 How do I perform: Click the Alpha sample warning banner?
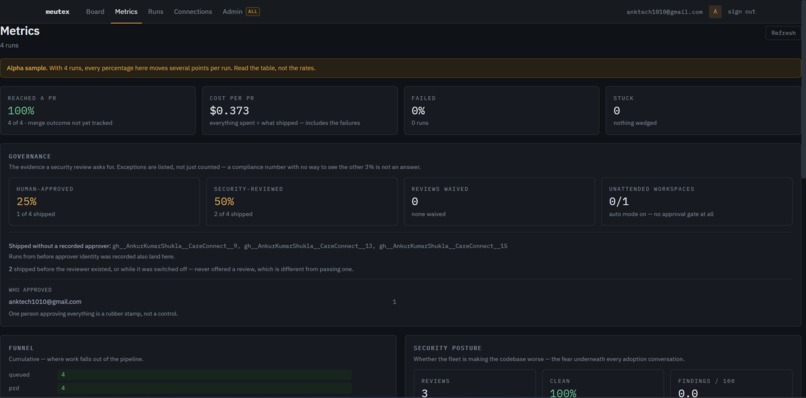pyautogui.click(x=400, y=68)
